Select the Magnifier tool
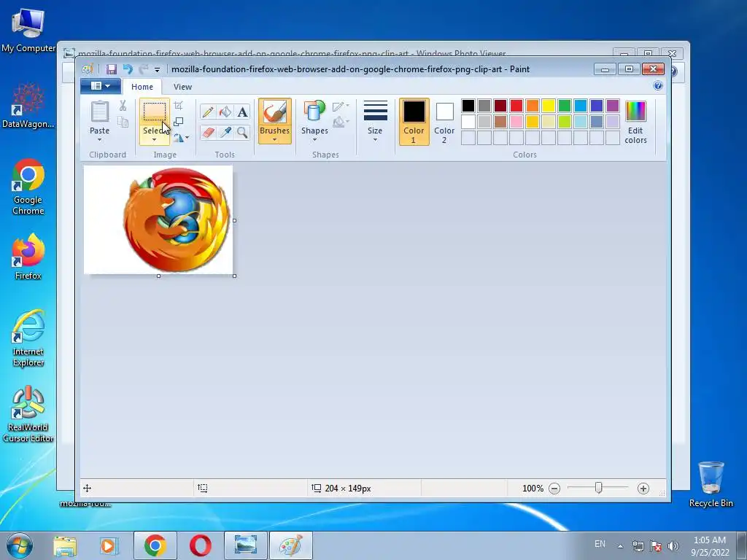The height and width of the screenshot is (560, 747). click(242, 132)
